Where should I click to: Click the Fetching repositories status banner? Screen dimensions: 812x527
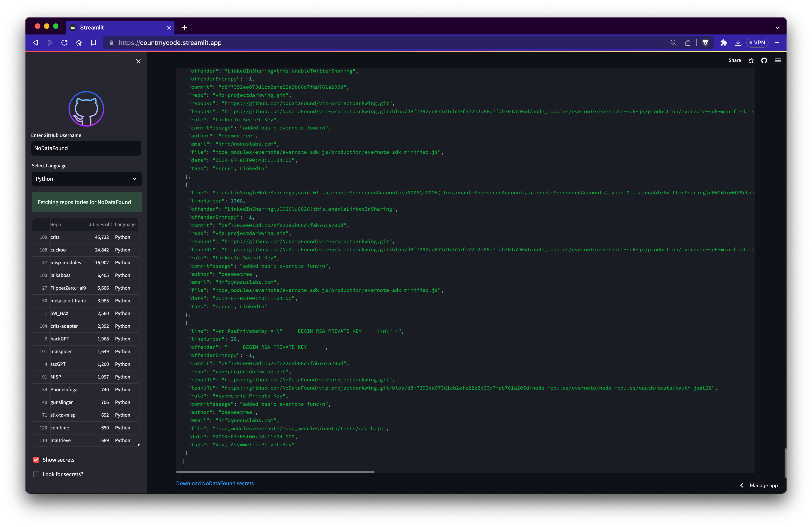(87, 202)
